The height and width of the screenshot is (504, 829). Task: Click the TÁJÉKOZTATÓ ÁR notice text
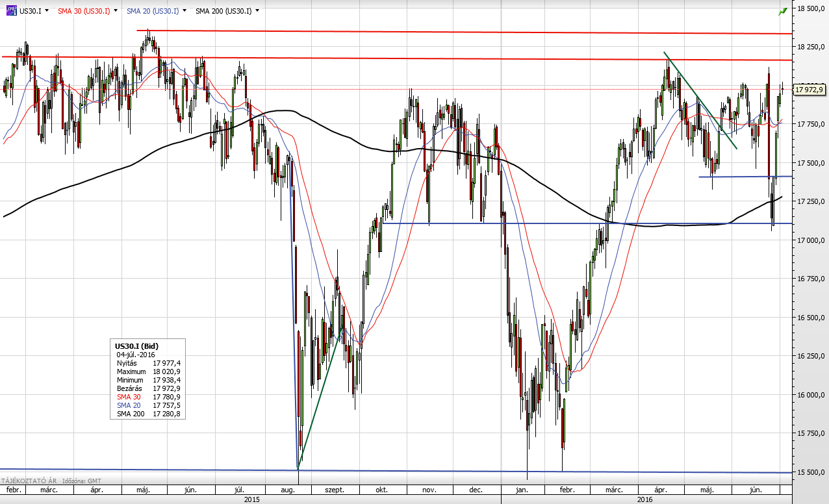pyautogui.click(x=29, y=481)
